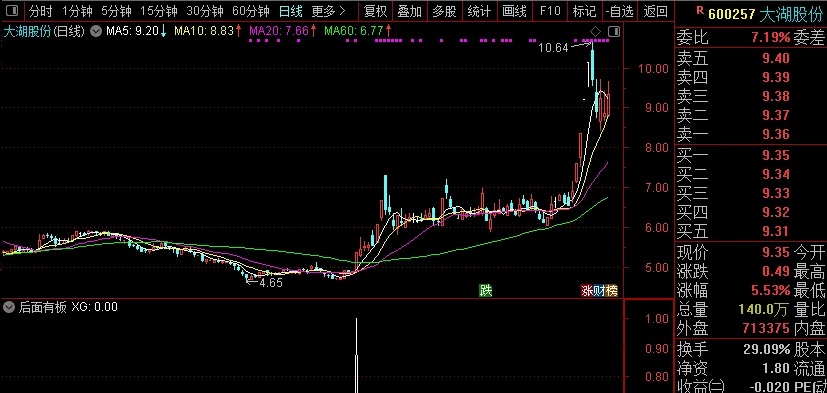The image size is (827, 393).
Task: Click 卖三 price 9.38
Action: click(775, 97)
